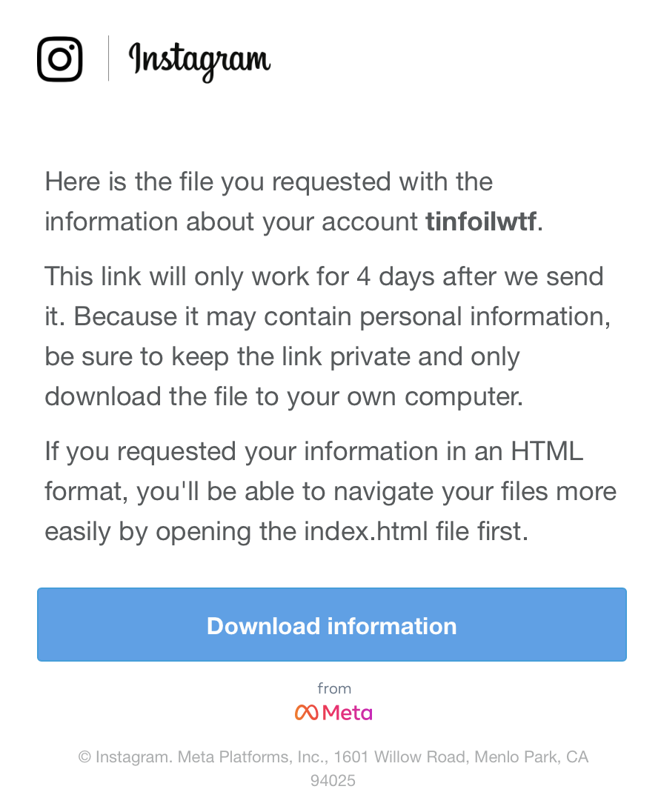Click the blue background of the download button
Image resolution: width=661 pixels, height=812 pixels.
click(x=111, y=625)
